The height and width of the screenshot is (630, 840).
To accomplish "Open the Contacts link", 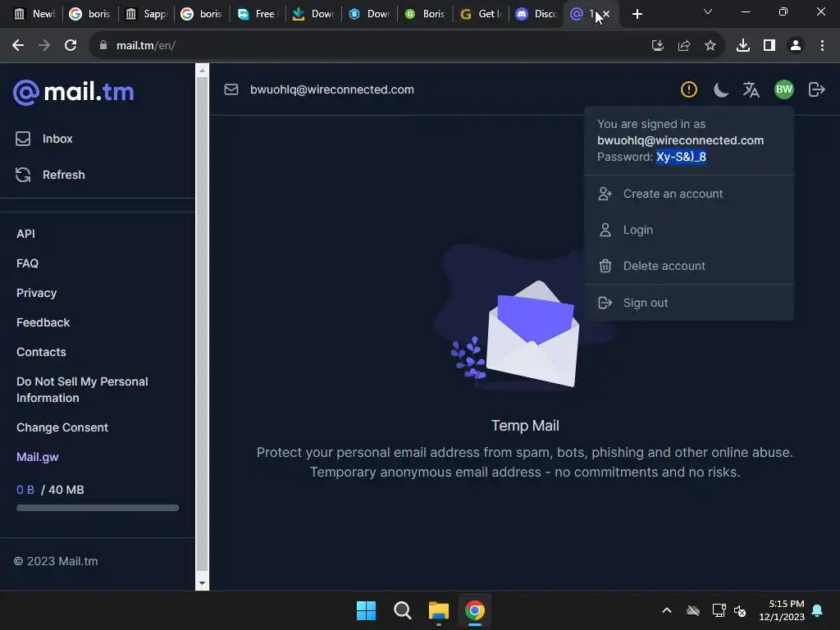I will click(41, 351).
